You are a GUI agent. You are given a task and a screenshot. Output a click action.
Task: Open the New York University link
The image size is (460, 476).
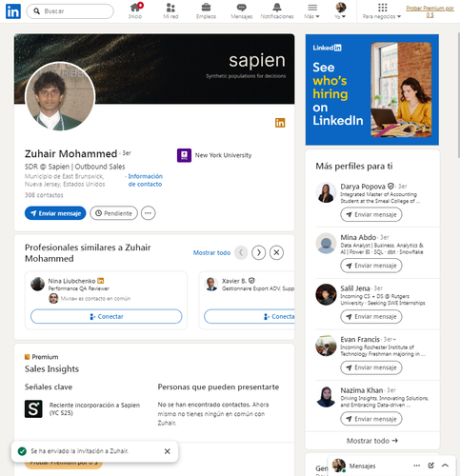223,155
